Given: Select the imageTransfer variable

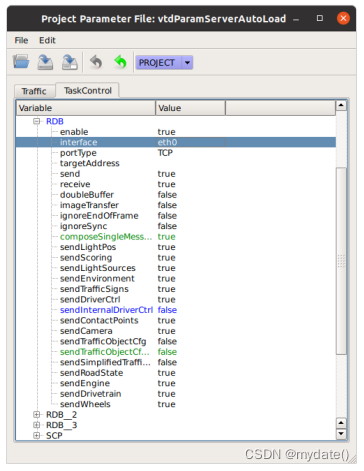Looking at the screenshot, I should click(x=89, y=205).
